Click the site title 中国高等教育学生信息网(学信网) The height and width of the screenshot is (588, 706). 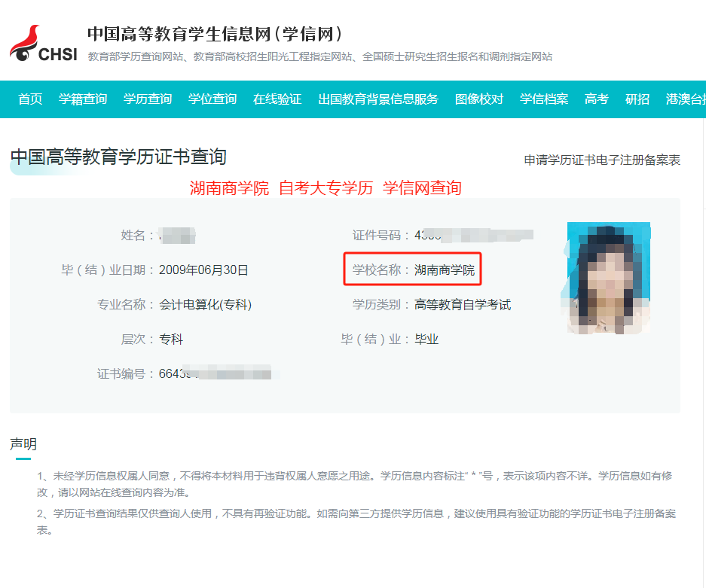click(215, 34)
